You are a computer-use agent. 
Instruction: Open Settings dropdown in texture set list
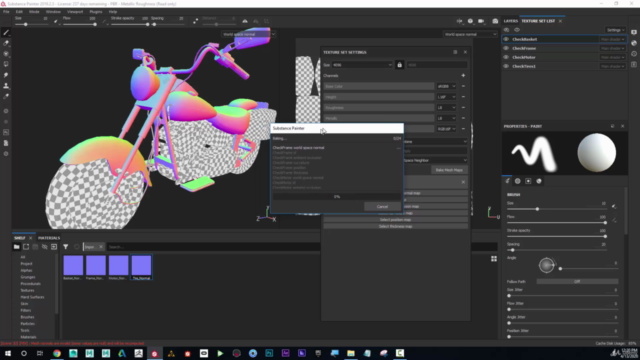click(x=616, y=30)
